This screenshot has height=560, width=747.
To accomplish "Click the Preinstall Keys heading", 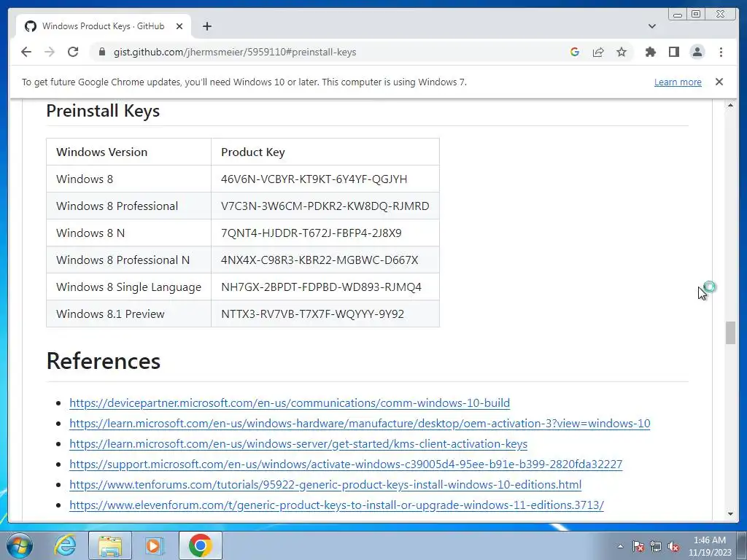I will 103,111.
